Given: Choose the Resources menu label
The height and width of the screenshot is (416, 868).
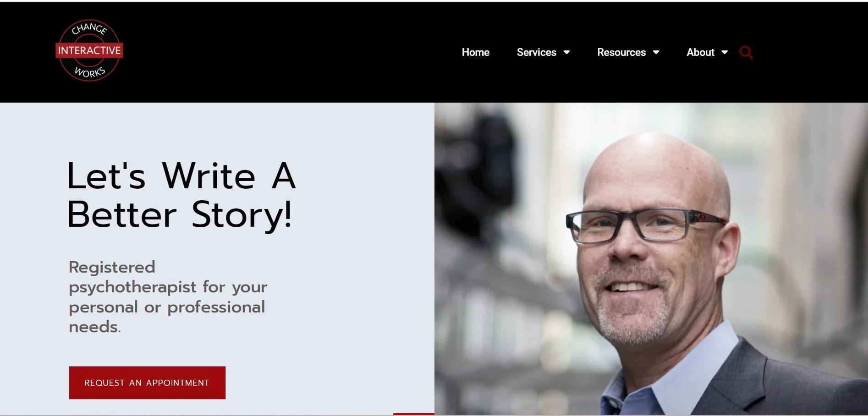Looking at the screenshot, I should point(621,52).
